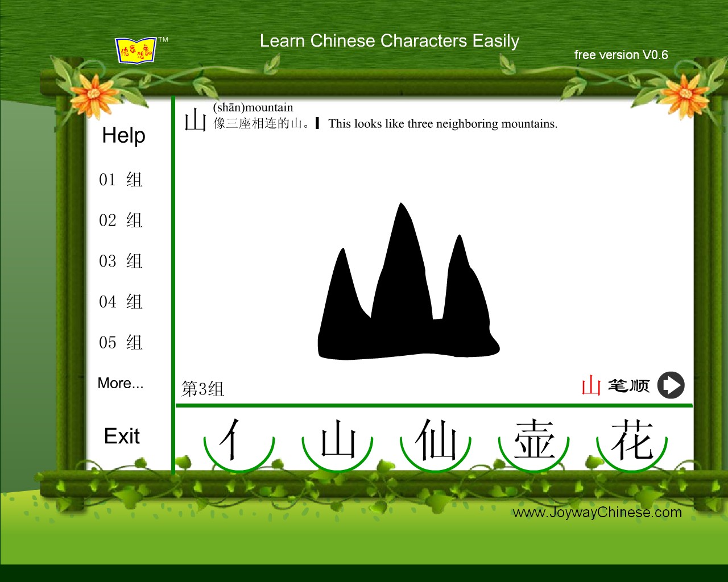Click the red 山 stroke order character
The width and height of the screenshot is (728, 582).
[591, 385]
